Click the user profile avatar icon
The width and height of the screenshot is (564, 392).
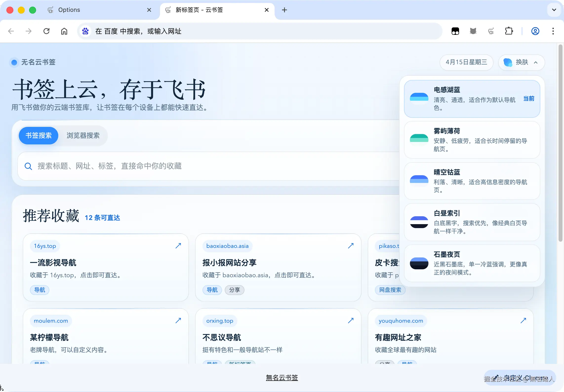535,31
